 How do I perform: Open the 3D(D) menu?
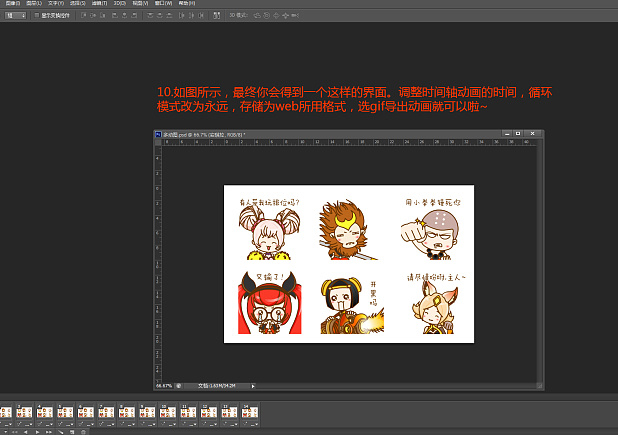click(x=120, y=3)
